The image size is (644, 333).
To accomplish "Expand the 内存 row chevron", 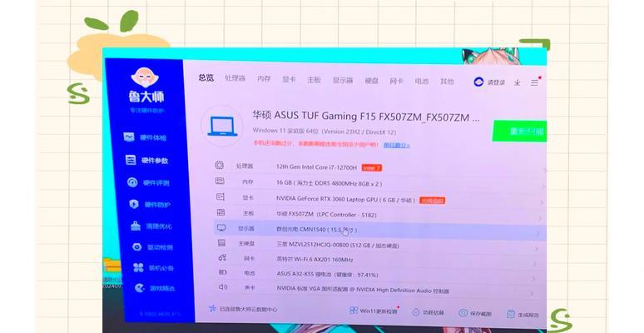I will pyautogui.click(x=542, y=186).
